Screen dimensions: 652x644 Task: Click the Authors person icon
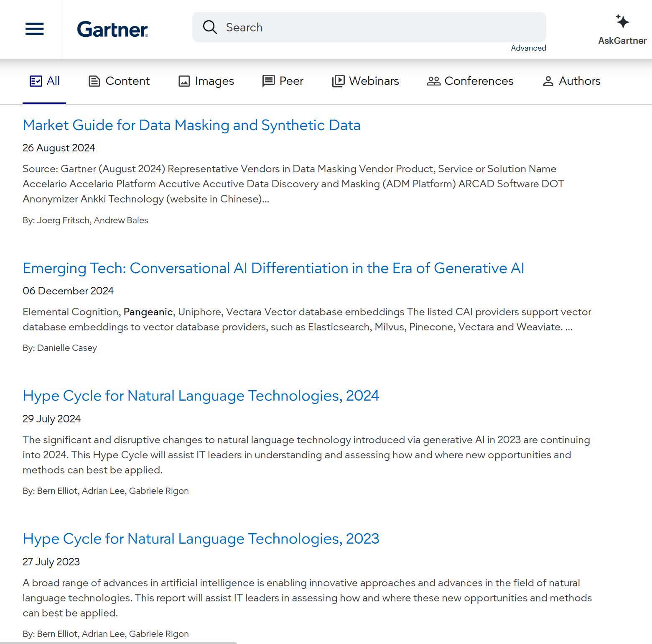548,81
